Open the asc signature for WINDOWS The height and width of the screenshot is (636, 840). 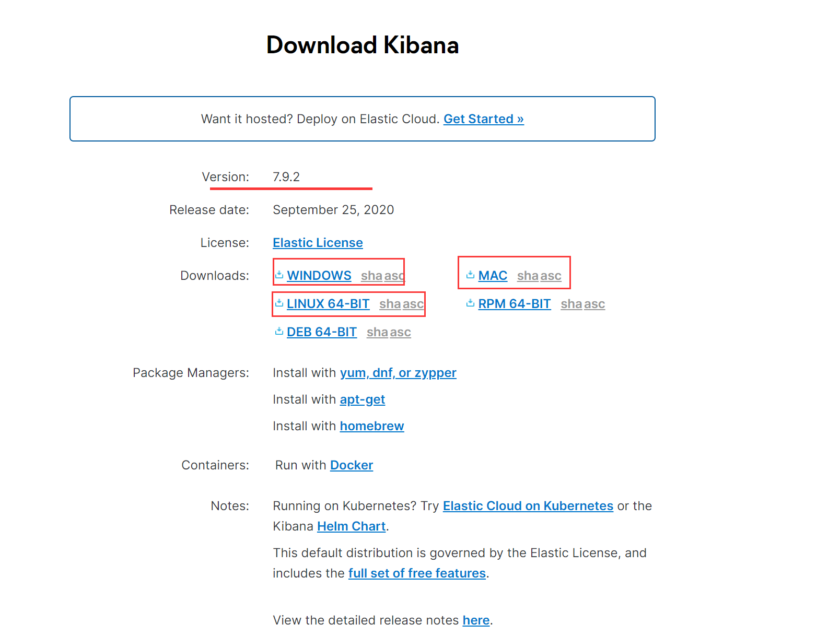pos(394,276)
